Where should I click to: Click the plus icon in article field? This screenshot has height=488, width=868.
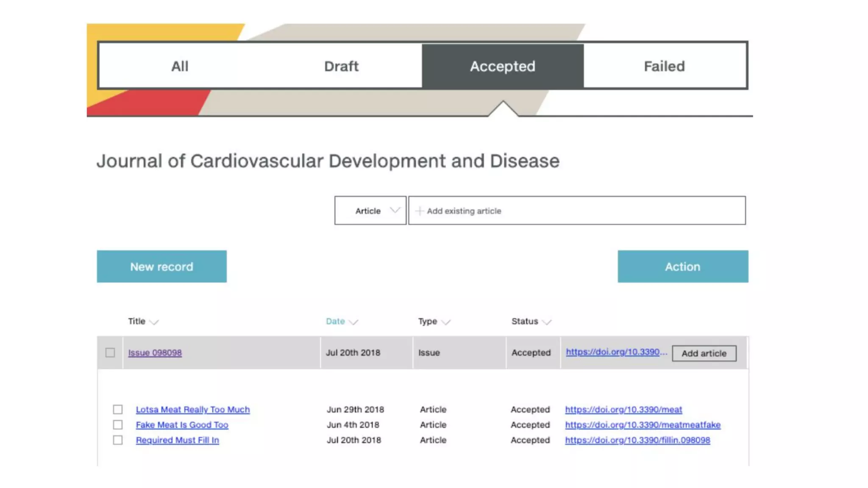coord(419,211)
